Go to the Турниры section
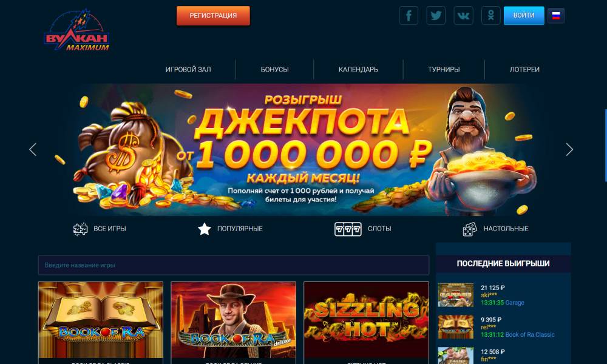Screen dimensions: 607x364 444,70
